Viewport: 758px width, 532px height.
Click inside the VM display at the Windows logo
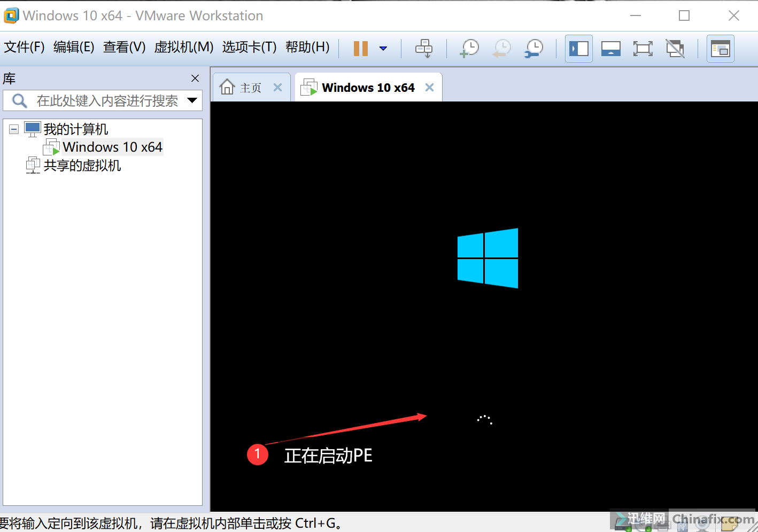point(488,258)
